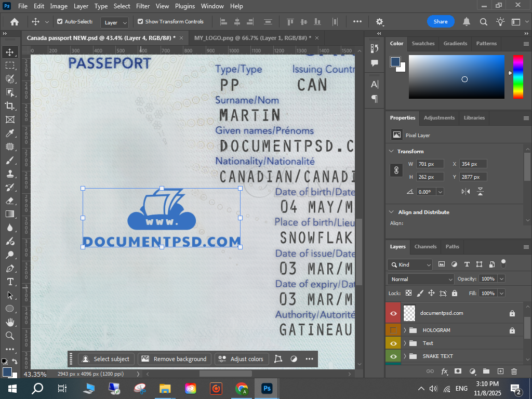
Task: Click the delete layer trash icon
Action: (514, 371)
